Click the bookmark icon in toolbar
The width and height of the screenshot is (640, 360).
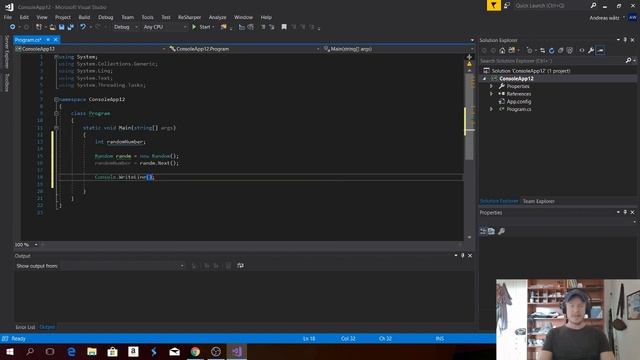[284, 27]
